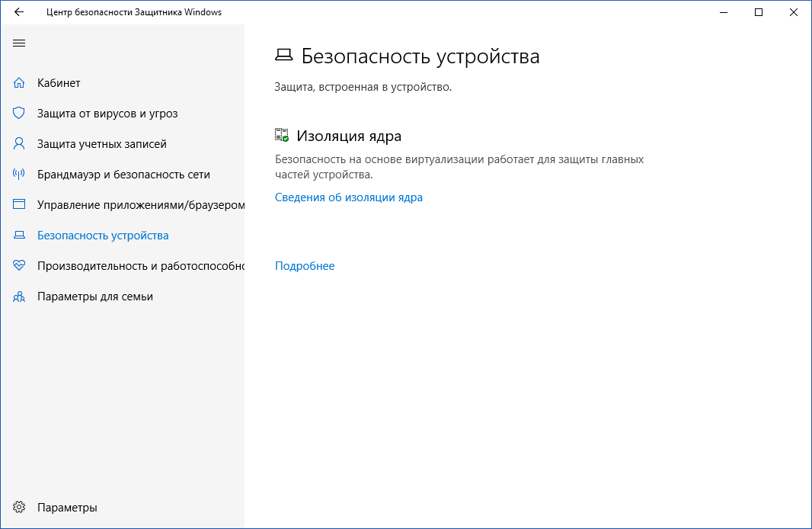
Task: Select the shield icon for virus protection
Action: click(x=18, y=113)
